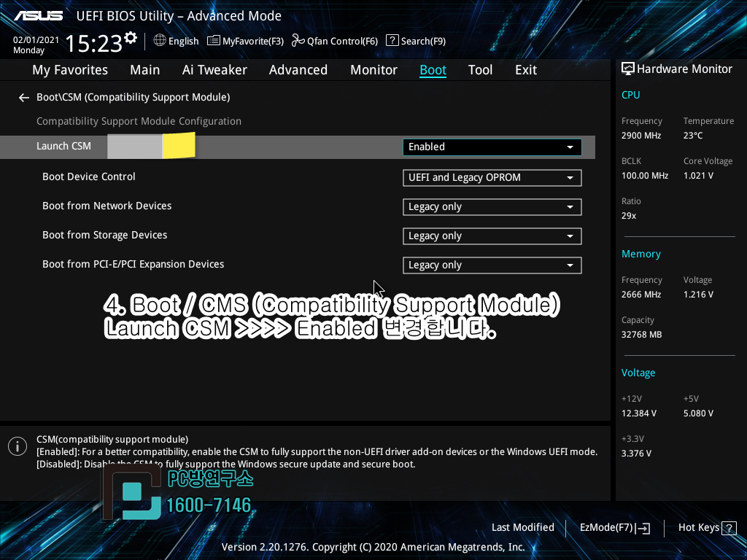Viewport: 747px width, 560px height.
Task: Select the Boot Device Control label
Action: pyautogui.click(x=88, y=176)
